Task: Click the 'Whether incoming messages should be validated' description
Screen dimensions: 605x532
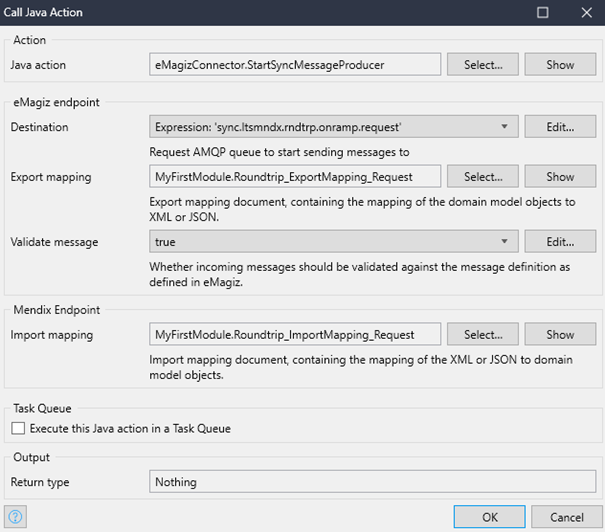Action: pyautogui.click(x=360, y=274)
